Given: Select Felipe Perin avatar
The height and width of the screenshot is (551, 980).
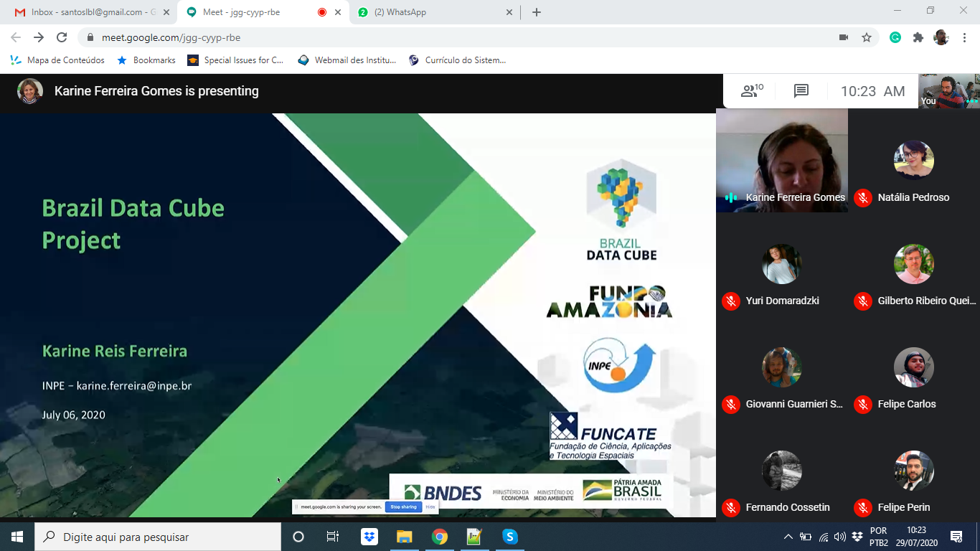Looking at the screenshot, I should (x=914, y=471).
